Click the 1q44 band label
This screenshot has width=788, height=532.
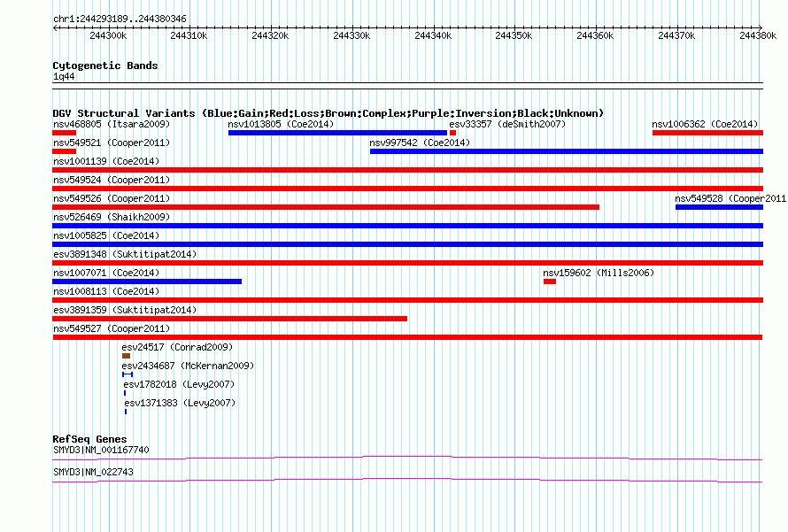(64, 76)
